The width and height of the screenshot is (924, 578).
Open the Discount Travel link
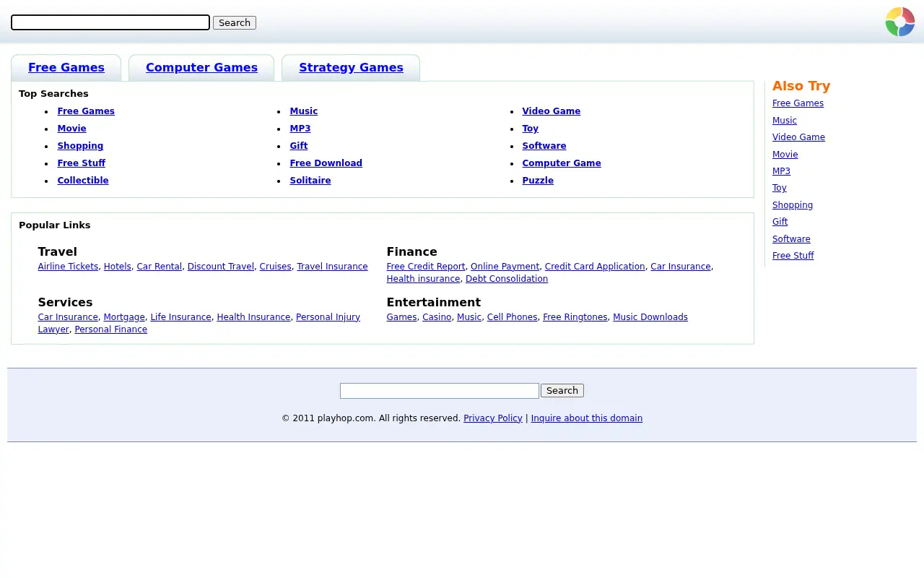click(221, 267)
